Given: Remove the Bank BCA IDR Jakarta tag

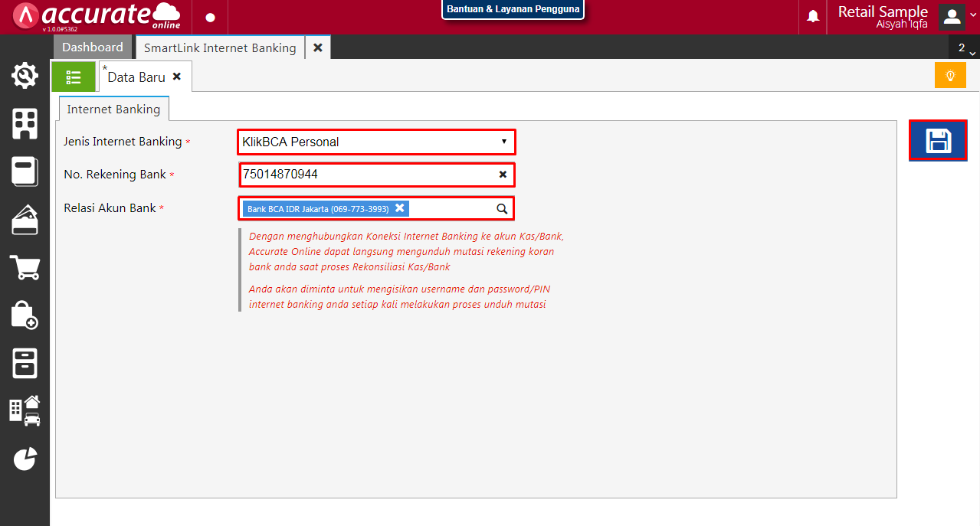Looking at the screenshot, I should pos(399,208).
